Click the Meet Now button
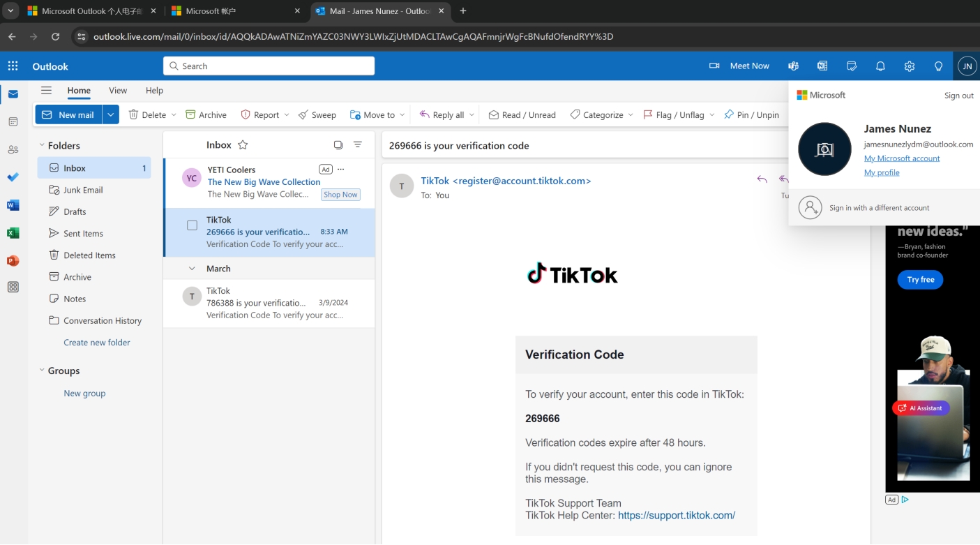 click(x=739, y=66)
